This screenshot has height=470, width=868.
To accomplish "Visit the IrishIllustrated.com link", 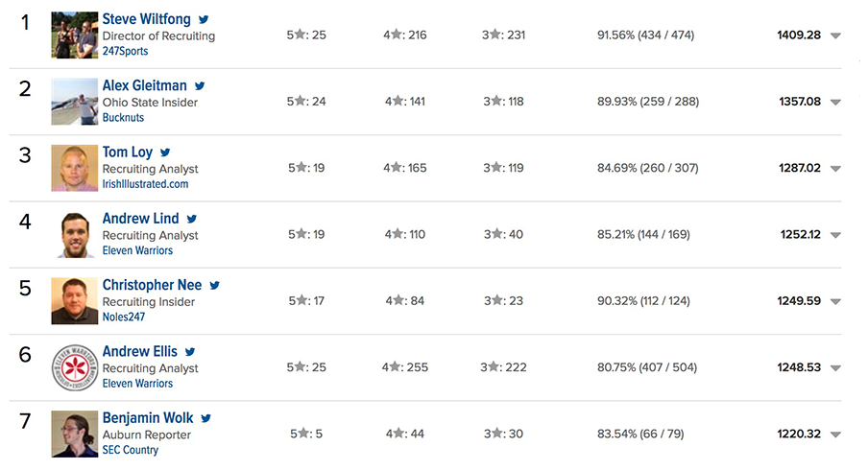I will (x=145, y=183).
